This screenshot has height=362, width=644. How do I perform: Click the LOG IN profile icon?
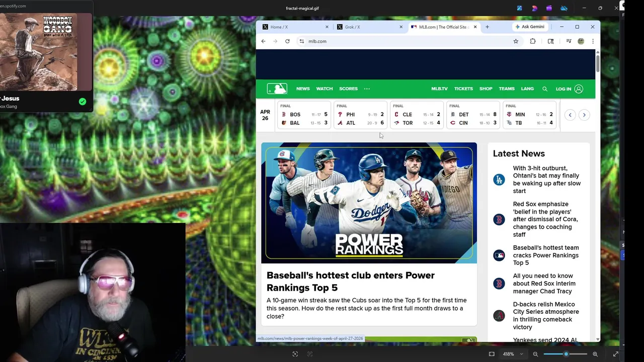click(579, 89)
